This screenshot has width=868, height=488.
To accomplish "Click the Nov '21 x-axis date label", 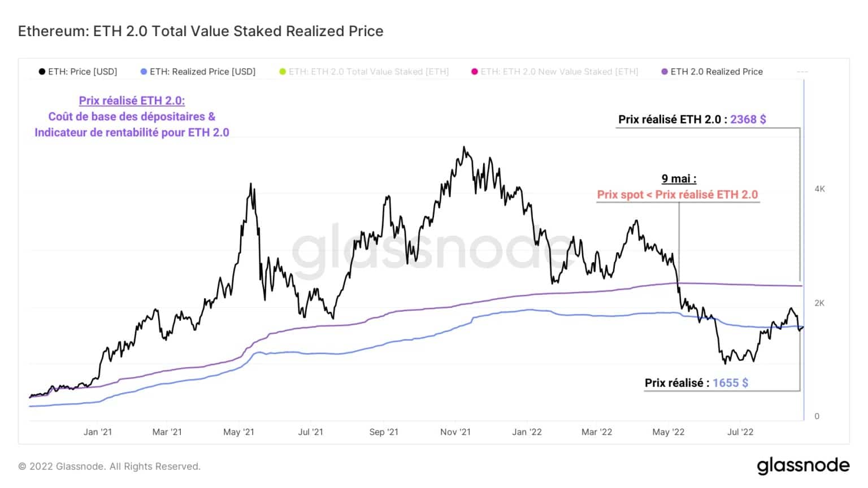I will click(x=455, y=432).
